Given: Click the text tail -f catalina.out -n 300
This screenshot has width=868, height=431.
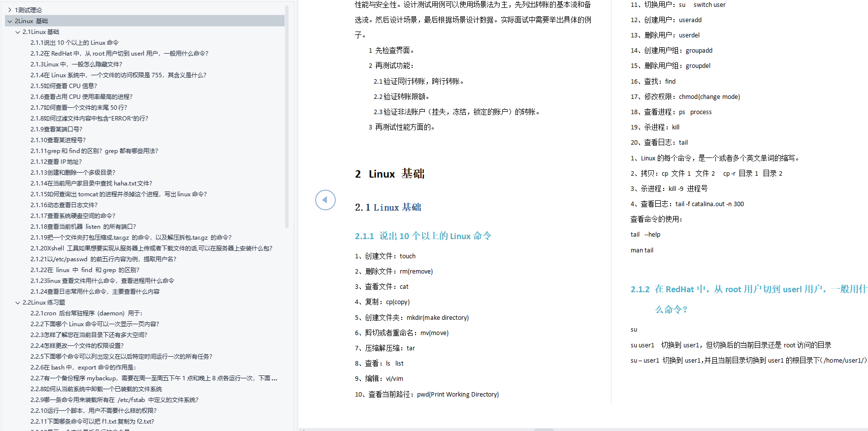Looking at the screenshot, I should tap(709, 204).
